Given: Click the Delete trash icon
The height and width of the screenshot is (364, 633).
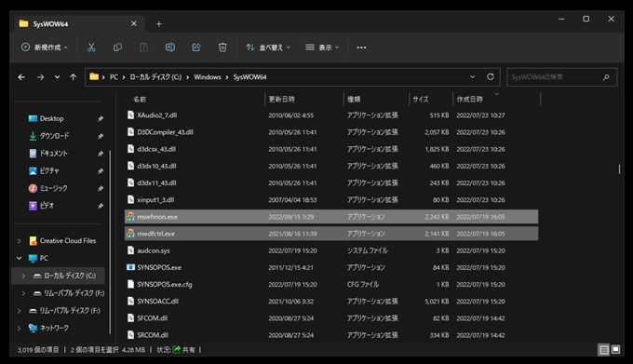Looking at the screenshot, I should coord(222,47).
